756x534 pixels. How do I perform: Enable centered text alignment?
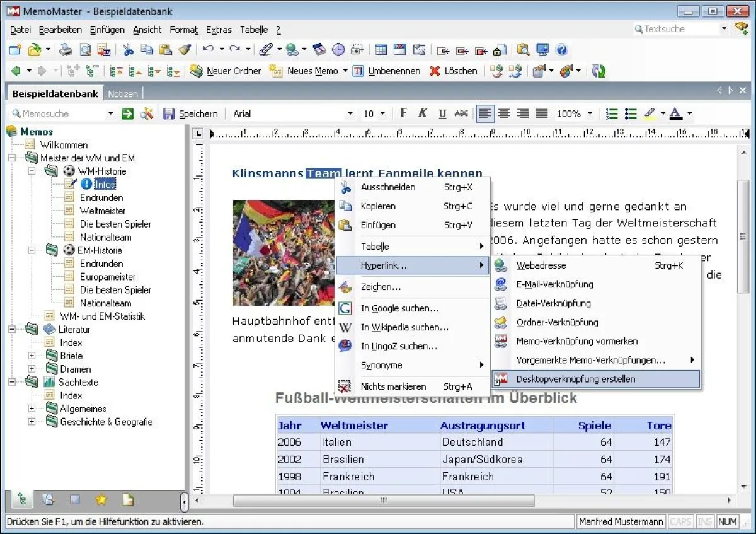click(x=504, y=113)
